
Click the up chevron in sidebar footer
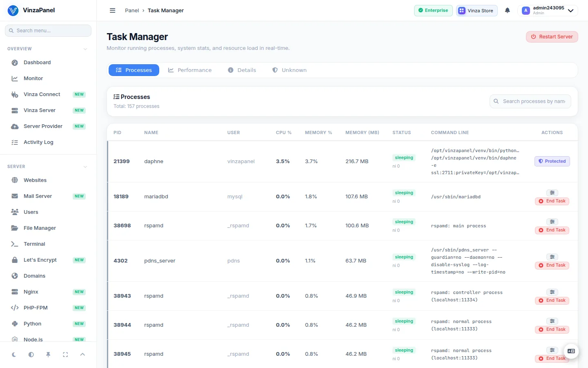pos(82,355)
